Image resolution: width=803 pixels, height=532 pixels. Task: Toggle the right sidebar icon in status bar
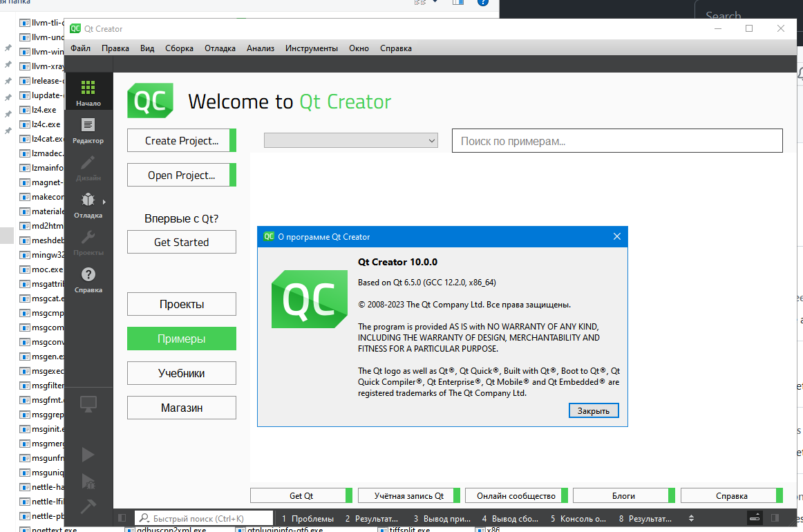775,518
